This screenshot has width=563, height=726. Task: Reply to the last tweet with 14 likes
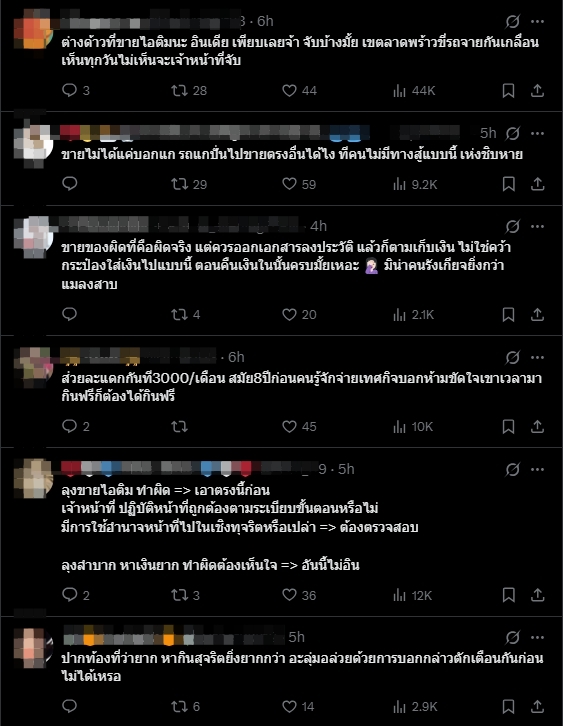point(69,706)
